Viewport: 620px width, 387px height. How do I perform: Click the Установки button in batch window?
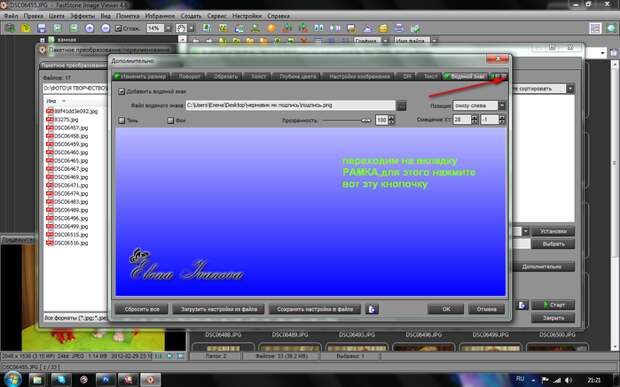(x=553, y=231)
